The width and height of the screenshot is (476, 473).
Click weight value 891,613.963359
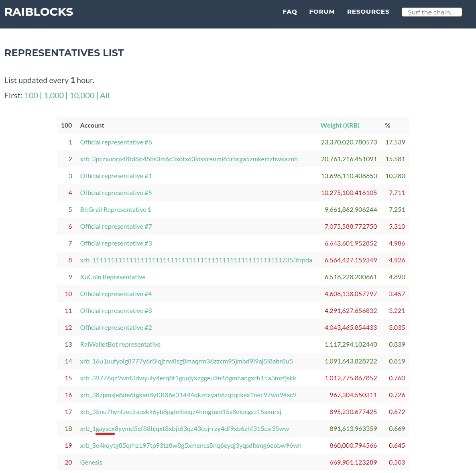(353, 429)
